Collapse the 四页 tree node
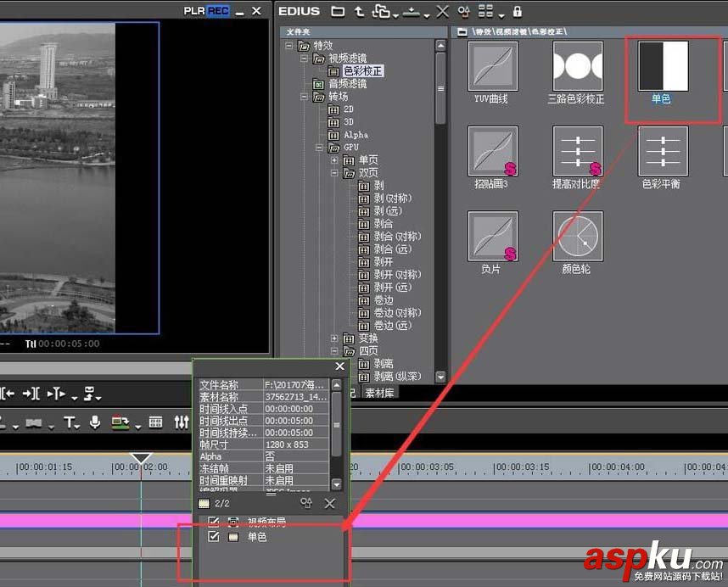 point(333,351)
